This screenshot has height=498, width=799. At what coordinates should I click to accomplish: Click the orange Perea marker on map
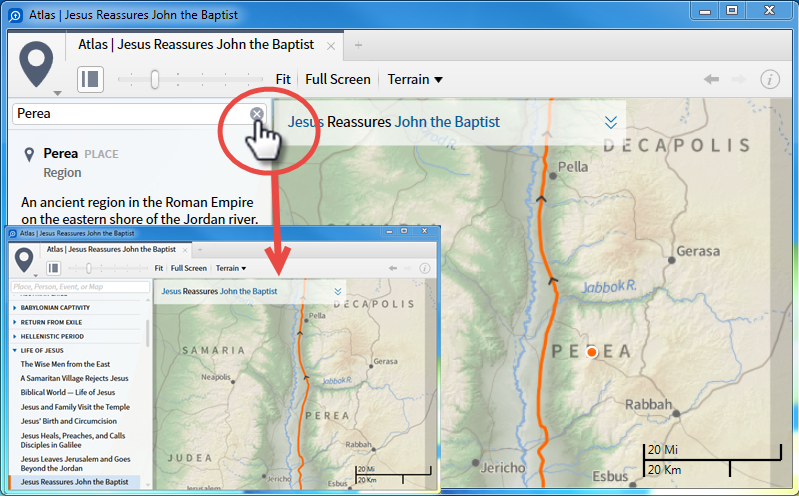pos(592,352)
